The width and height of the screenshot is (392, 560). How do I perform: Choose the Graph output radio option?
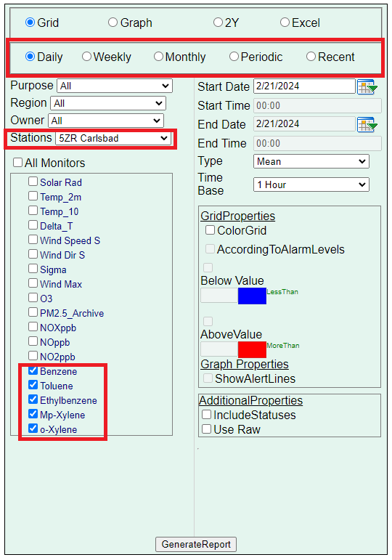[x=113, y=23]
